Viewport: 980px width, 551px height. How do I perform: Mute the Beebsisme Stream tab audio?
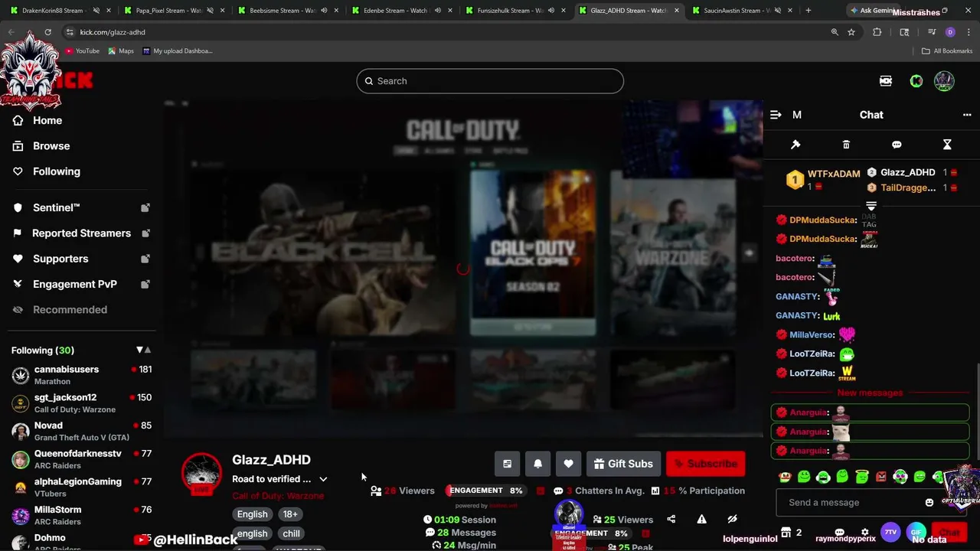(325, 11)
